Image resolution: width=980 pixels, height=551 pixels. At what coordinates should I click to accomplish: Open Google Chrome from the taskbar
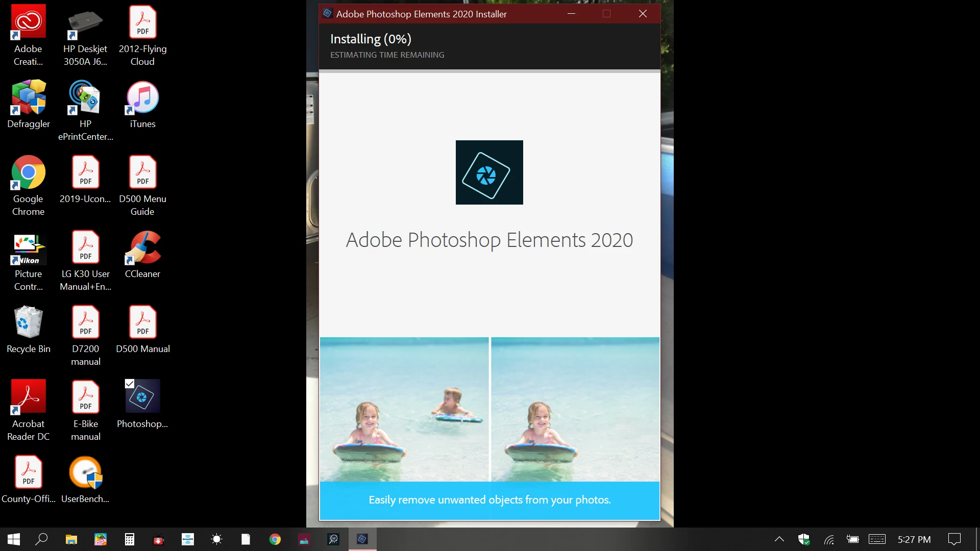click(275, 539)
